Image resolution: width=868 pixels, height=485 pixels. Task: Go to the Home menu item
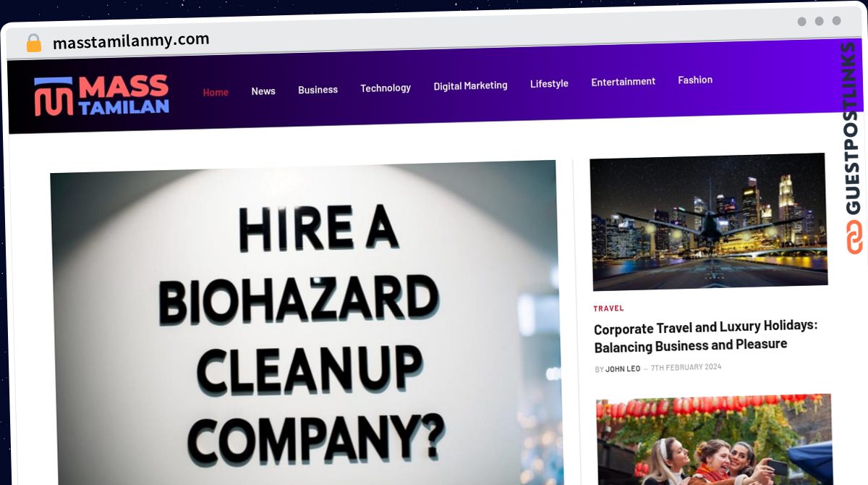[216, 92]
